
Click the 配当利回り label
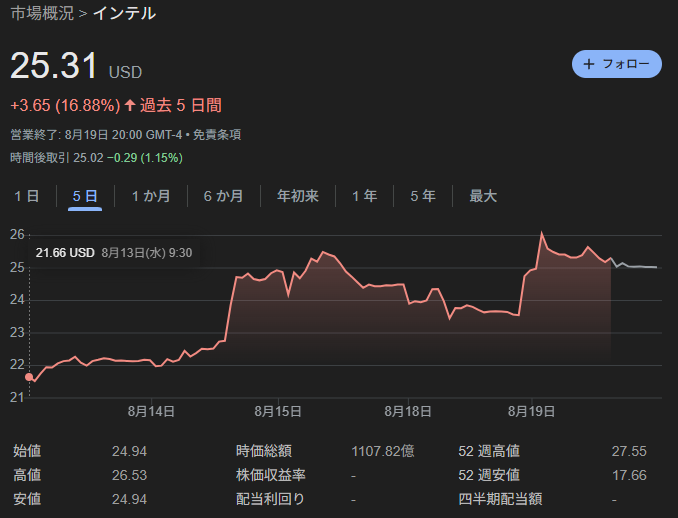[x=270, y=499]
